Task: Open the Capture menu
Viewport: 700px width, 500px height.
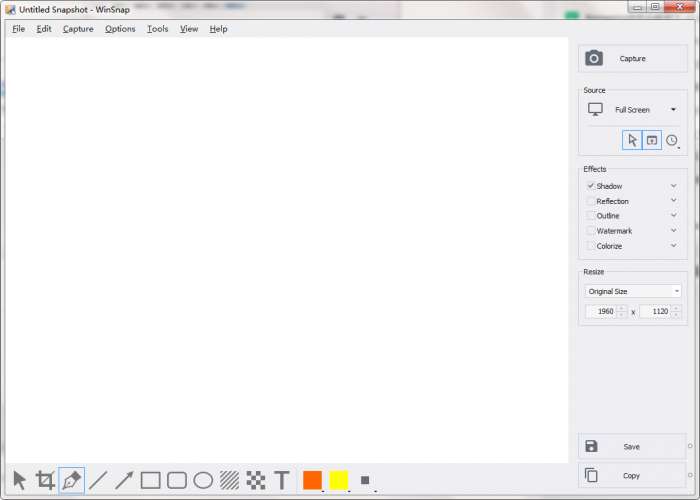Action: coord(78,29)
